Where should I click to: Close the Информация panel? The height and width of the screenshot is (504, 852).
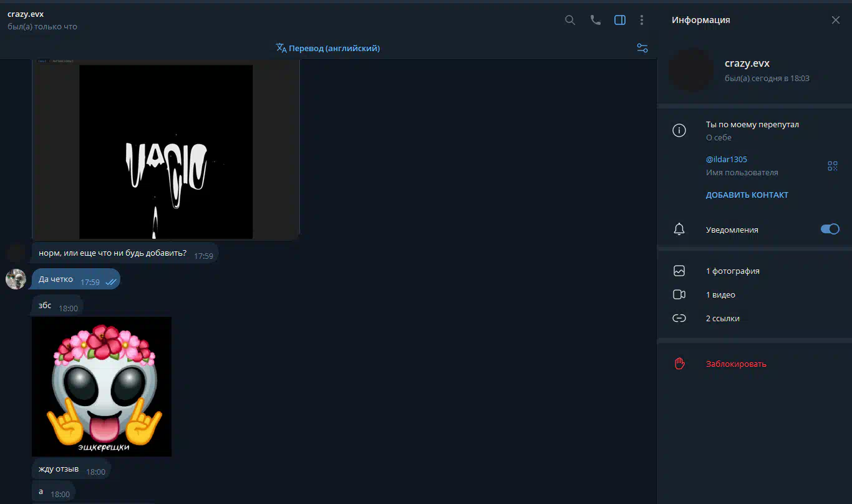(835, 20)
